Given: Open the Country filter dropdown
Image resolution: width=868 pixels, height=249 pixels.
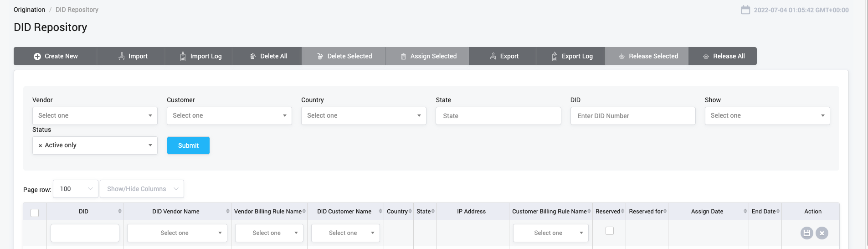Looking at the screenshot, I should [x=364, y=116].
